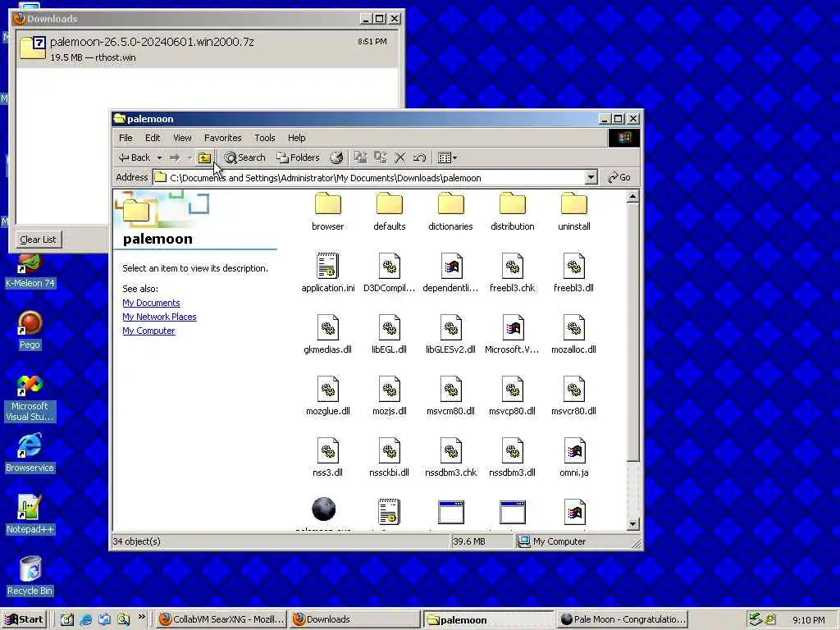Open the Notepad++ desktop shortcut
Image resolution: width=840 pixels, height=630 pixels.
tap(30, 514)
